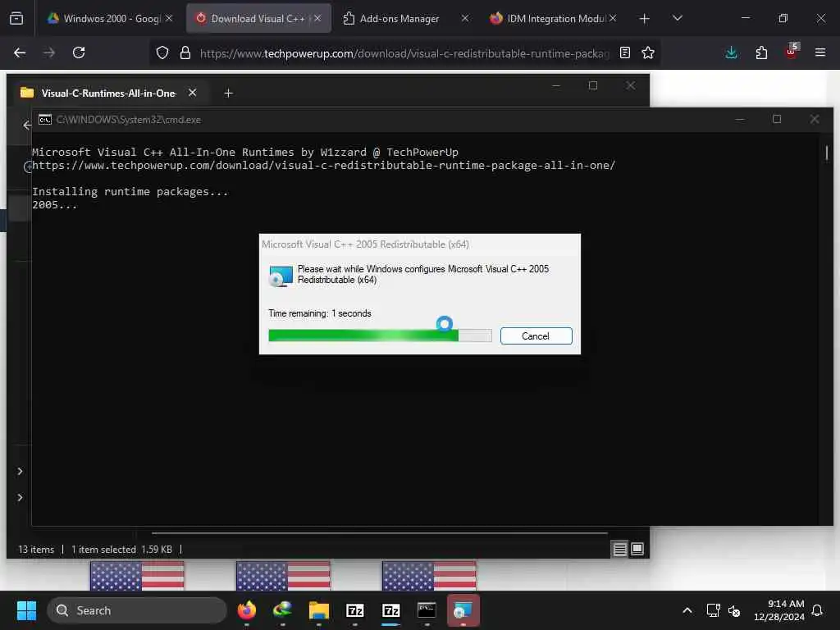
Task: Open Windows notifications bell
Action: click(818, 610)
